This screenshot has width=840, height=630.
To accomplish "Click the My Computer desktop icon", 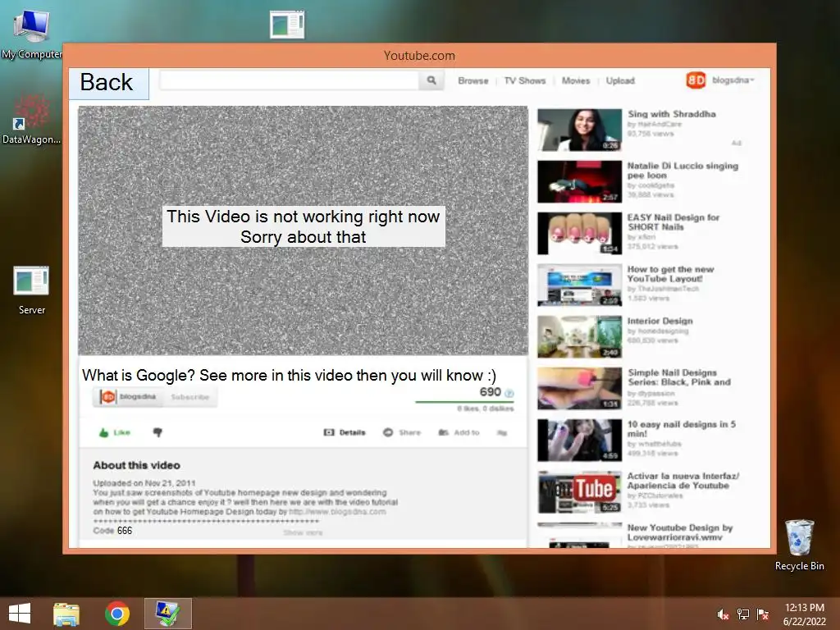I will pyautogui.click(x=32, y=34).
